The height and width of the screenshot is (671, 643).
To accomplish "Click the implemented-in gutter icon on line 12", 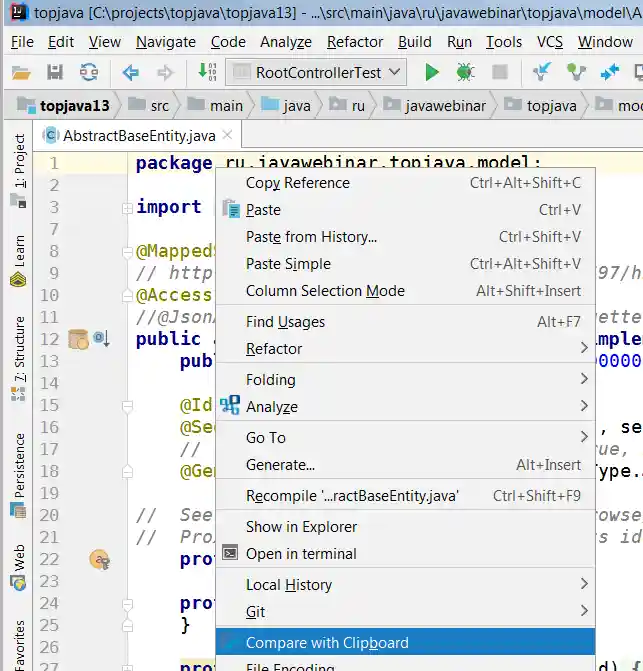I will (x=101, y=339).
